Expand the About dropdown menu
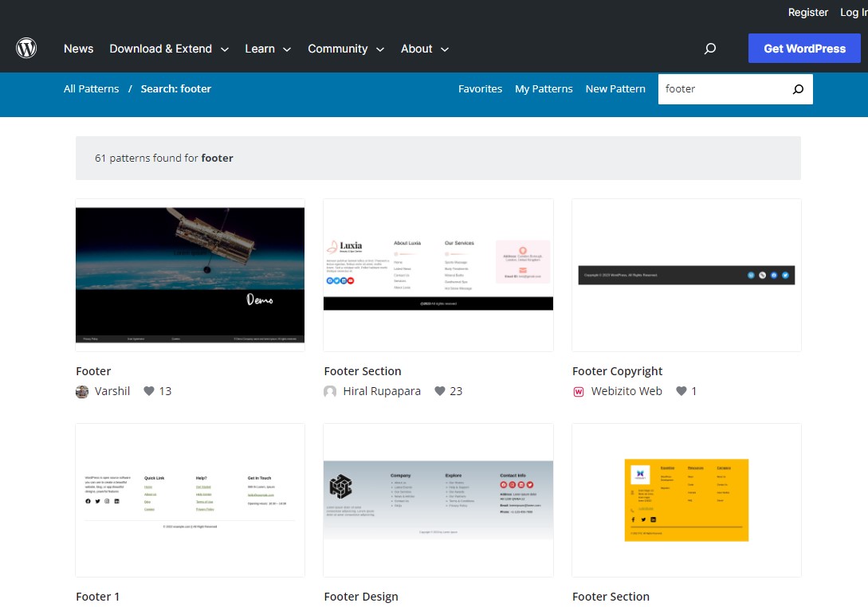The height and width of the screenshot is (607, 868). point(424,49)
